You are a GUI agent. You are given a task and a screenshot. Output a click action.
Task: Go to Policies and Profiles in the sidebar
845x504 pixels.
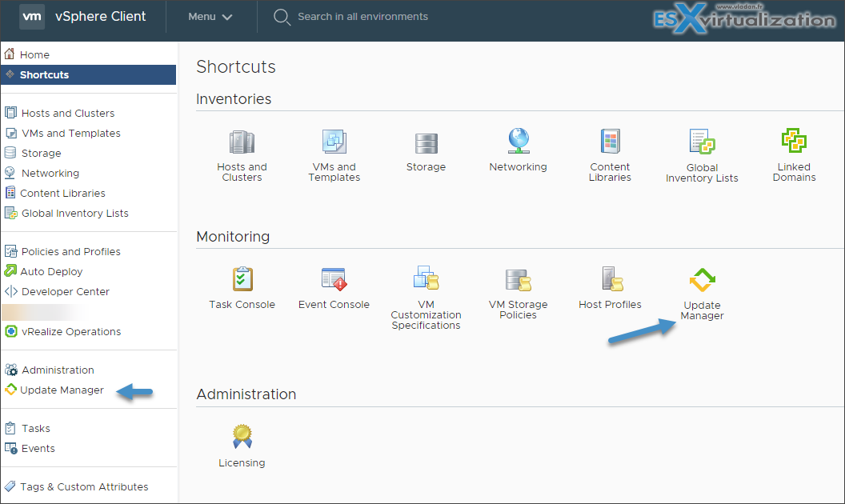[70, 251]
